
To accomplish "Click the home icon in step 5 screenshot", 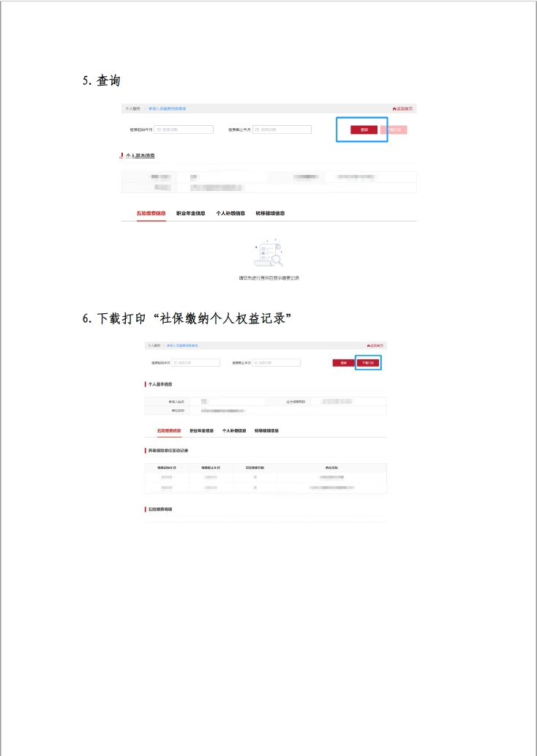I will click(x=394, y=108).
